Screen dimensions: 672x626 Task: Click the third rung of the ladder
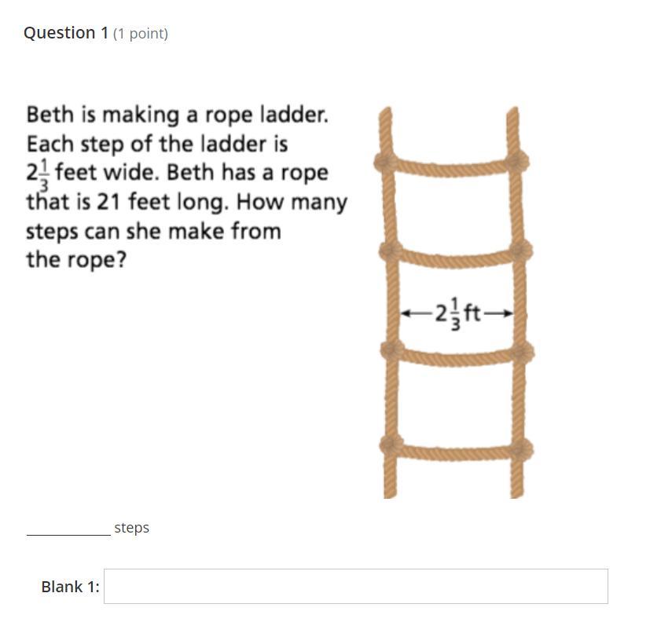pos(457,354)
